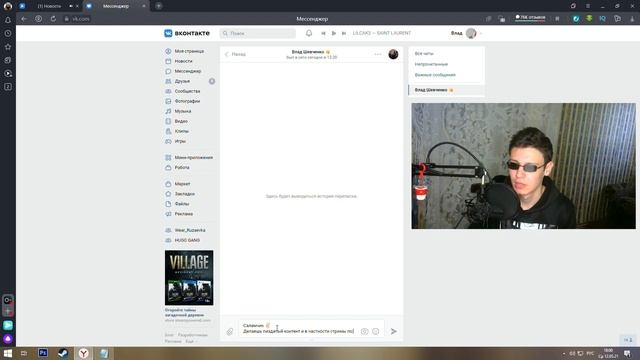Skip to previous track in VK player
This screenshot has height=360, width=640.
323,33
